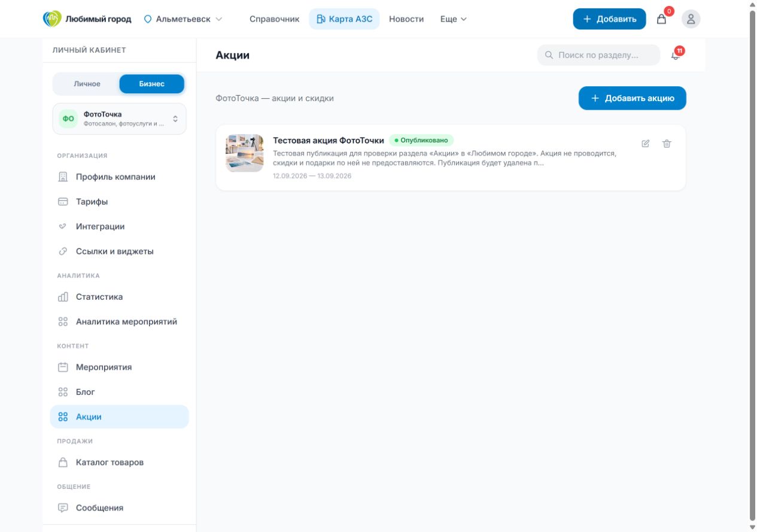Open the Тестовая акция ФотоТочки title

[329, 141]
